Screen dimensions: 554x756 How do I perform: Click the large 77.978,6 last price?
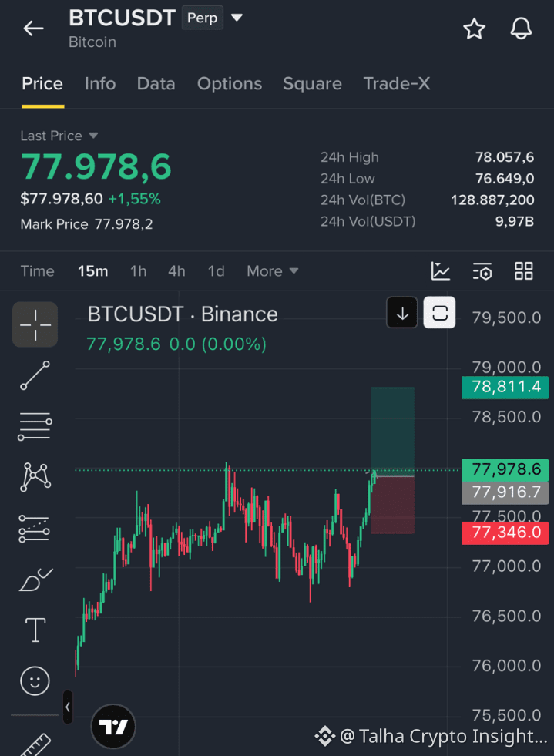click(96, 166)
